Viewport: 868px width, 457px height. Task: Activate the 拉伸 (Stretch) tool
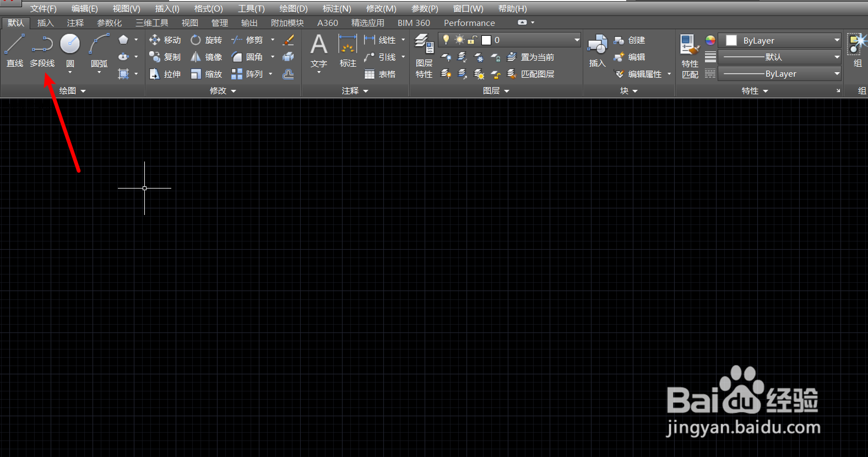(165, 74)
